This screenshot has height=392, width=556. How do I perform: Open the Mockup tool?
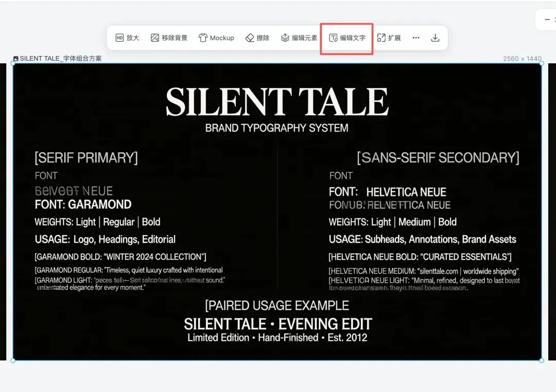coord(216,38)
